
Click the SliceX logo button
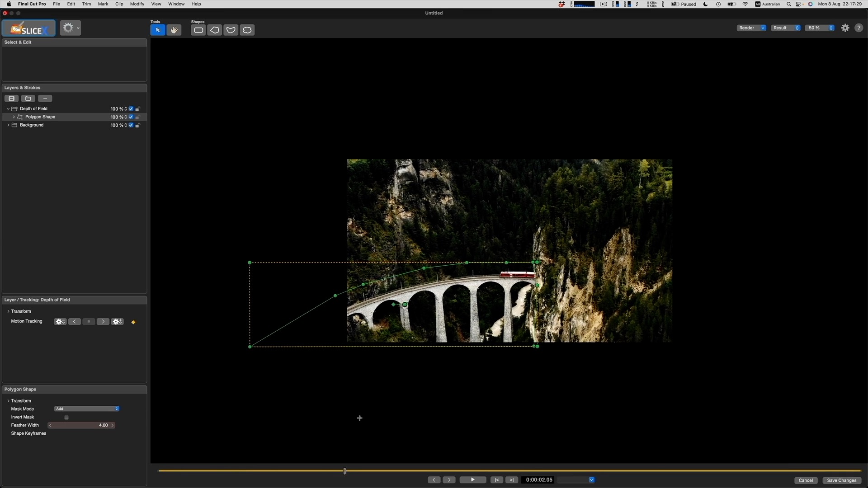pyautogui.click(x=29, y=28)
